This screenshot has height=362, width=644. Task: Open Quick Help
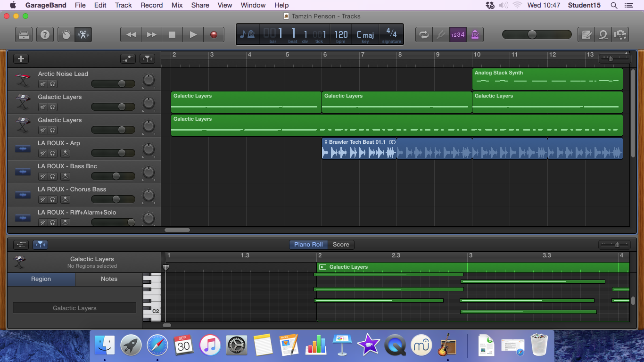(45, 34)
